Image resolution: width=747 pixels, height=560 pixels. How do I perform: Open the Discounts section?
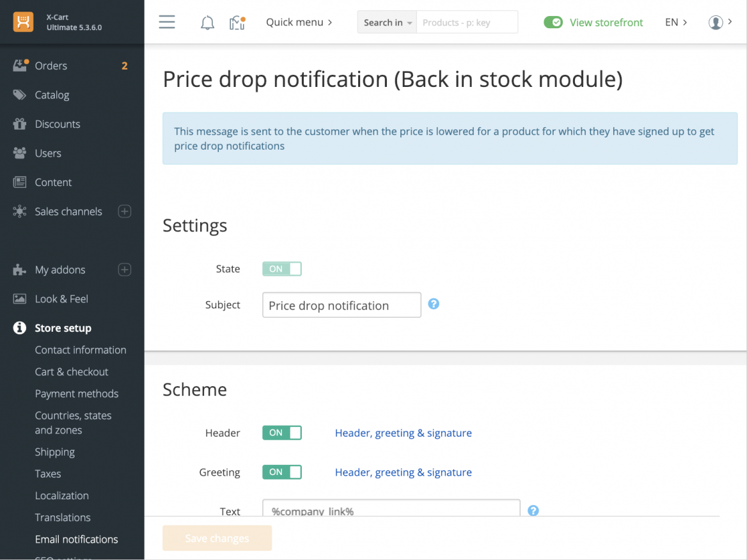tap(57, 124)
